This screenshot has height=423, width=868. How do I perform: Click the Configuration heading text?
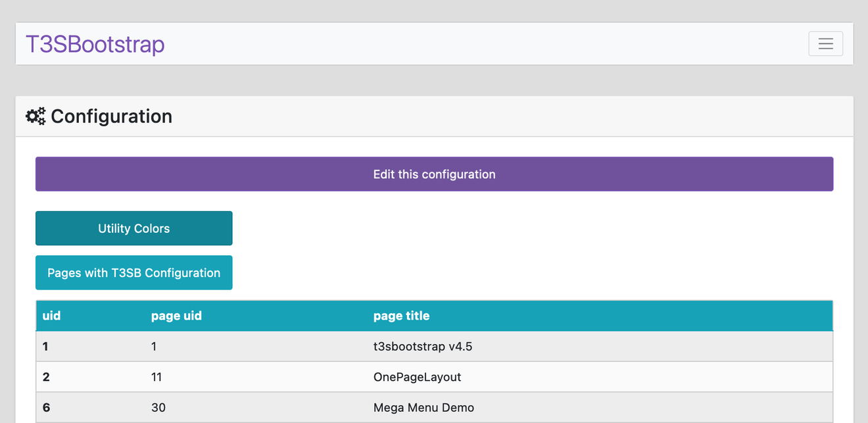point(111,116)
